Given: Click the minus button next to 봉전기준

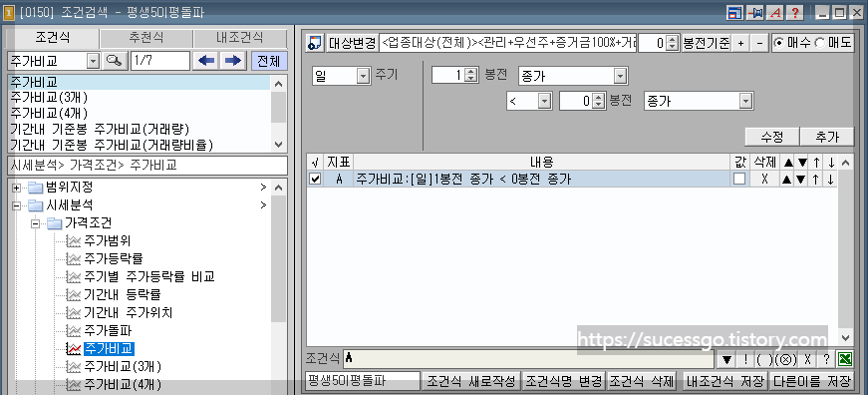Looking at the screenshot, I should pos(759,43).
